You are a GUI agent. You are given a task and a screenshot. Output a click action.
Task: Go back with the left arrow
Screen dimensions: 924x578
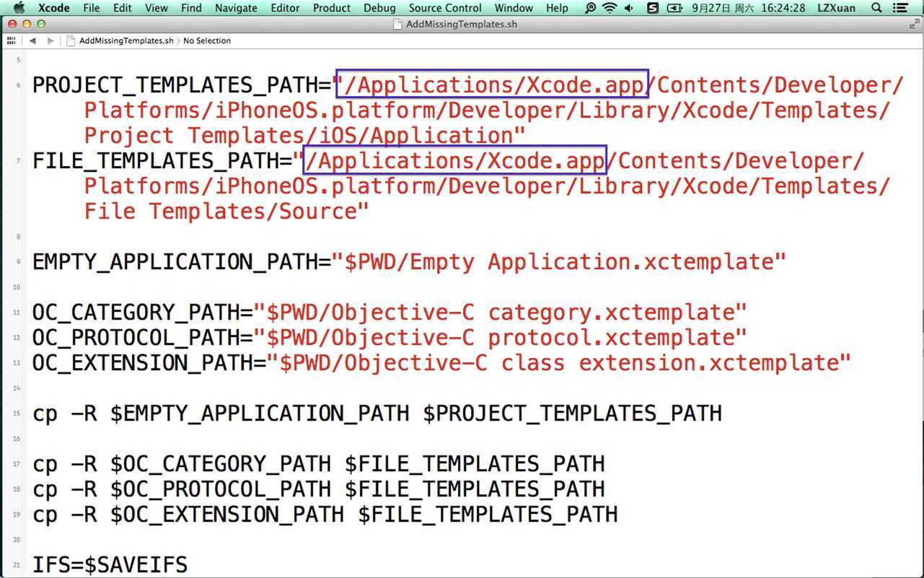pos(32,41)
